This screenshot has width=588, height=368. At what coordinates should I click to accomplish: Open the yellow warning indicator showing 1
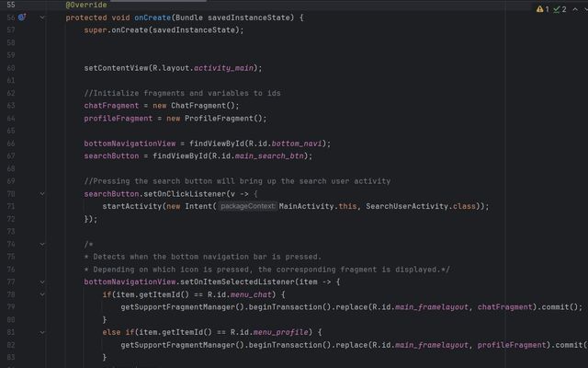coord(543,9)
